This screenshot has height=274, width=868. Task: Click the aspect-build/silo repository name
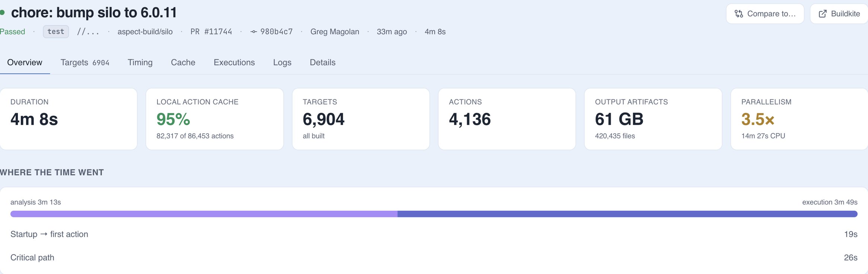145,32
